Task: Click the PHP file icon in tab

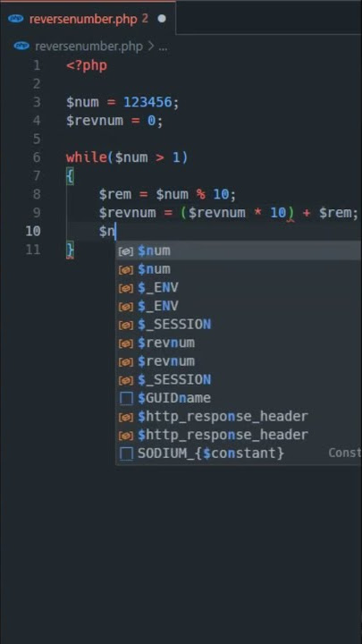Action: click(x=16, y=19)
